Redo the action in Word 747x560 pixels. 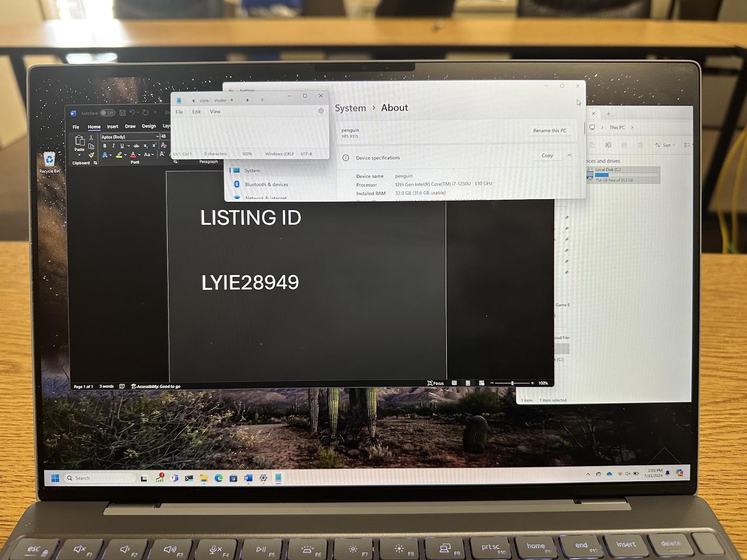click(x=145, y=113)
